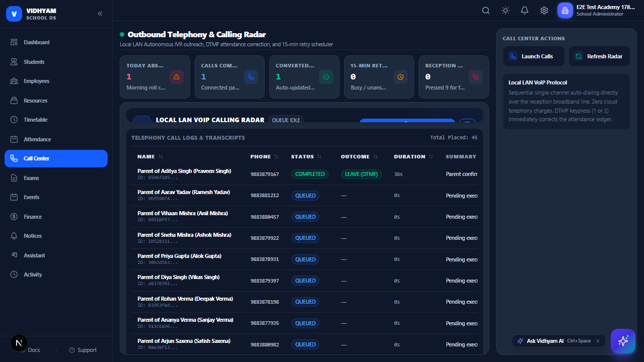
Task: Select the Parent of Aarav Yadav row name
Action: point(184,192)
